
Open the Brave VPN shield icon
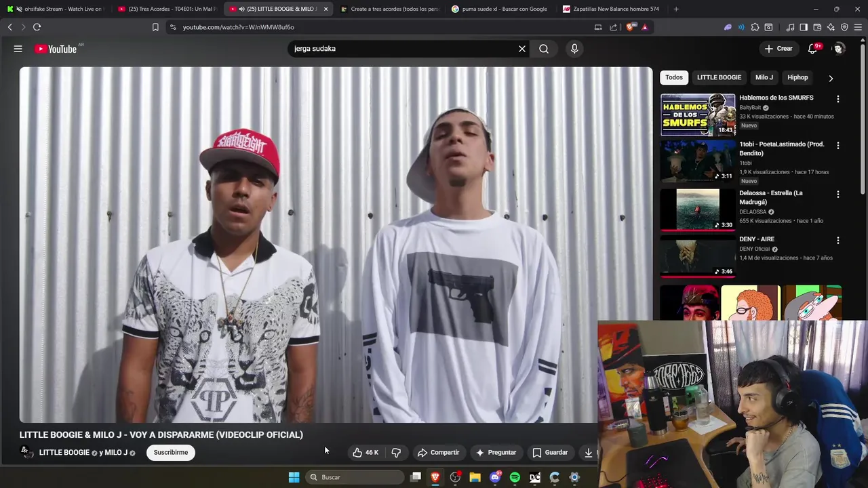[x=844, y=27]
